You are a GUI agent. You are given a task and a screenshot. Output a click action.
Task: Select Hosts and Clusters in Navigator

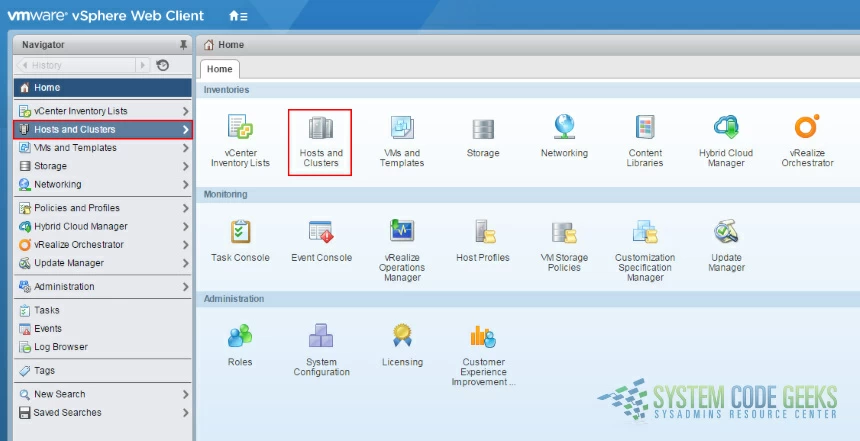(103, 129)
